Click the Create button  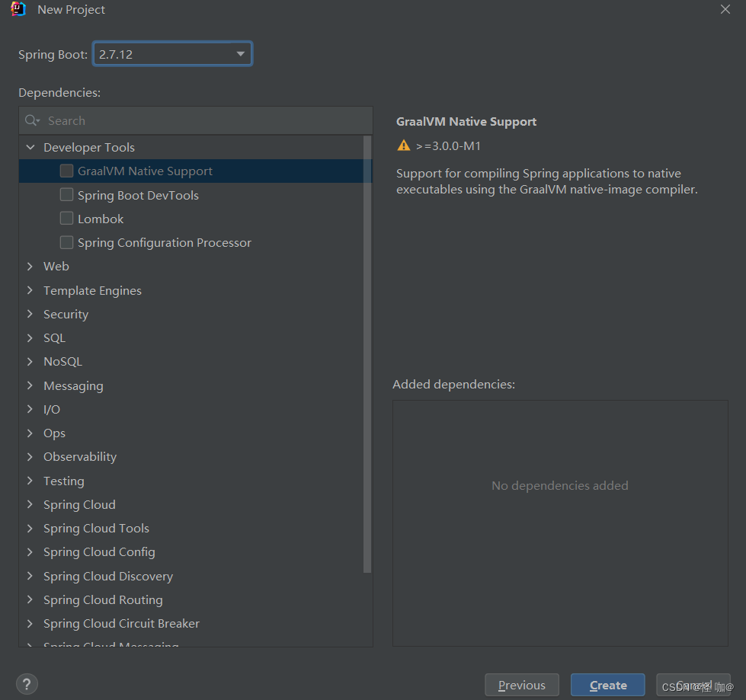(607, 685)
